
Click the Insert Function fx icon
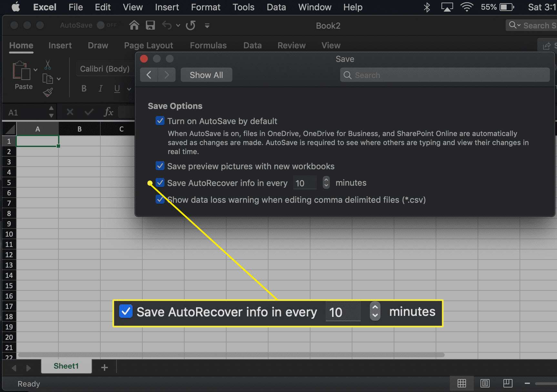[x=108, y=112]
